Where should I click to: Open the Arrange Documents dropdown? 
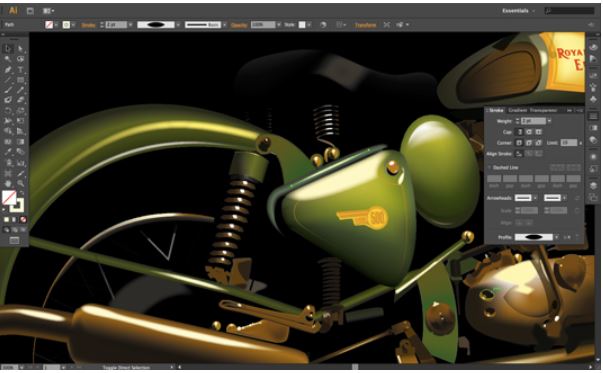tap(48, 11)
